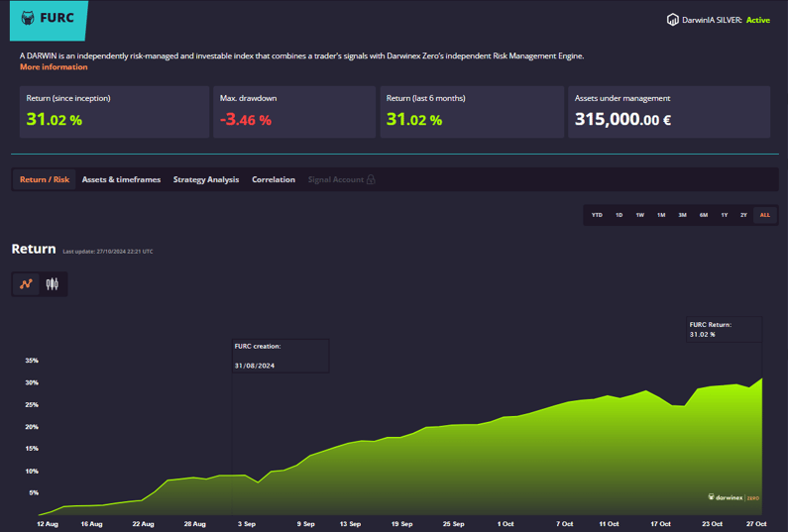Set chart range to 1D
This screenshot has width=788, height=532.
pos(619,215)
